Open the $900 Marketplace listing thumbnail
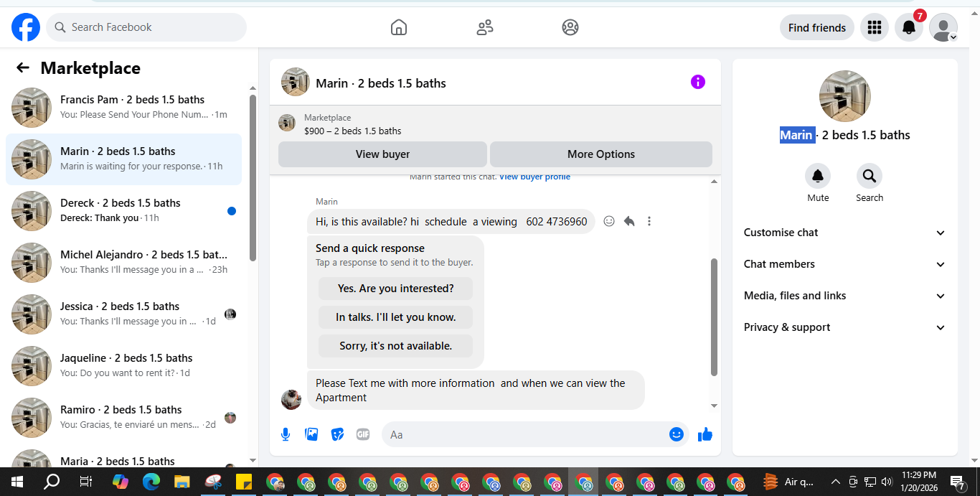Image resolution: width=980 pixels, height=496 pixels. tap(287, 123)
